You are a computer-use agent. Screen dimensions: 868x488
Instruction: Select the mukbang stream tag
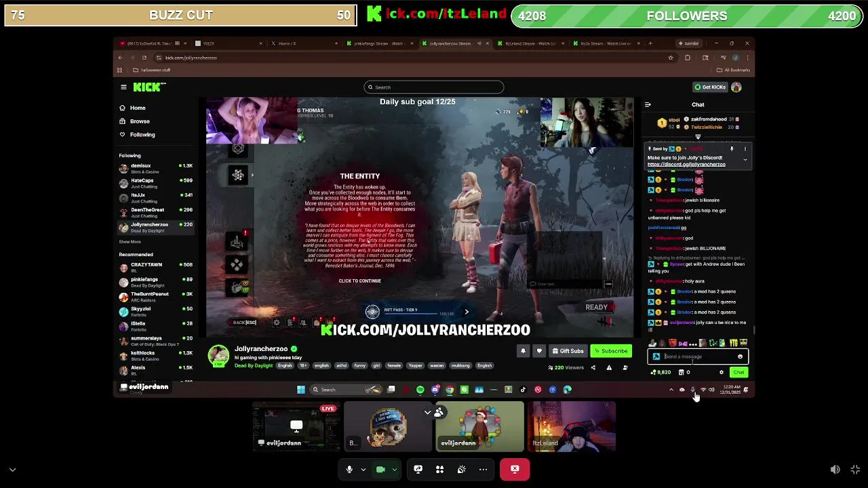pyautogui.click(x=460, y=366)
